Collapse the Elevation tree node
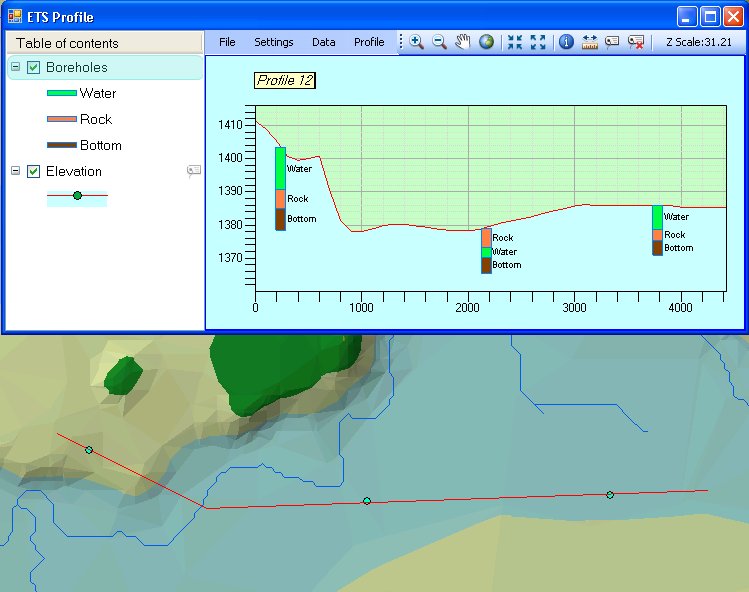The height and width of the screenshot is (592, 749). [x=15, y=172]
